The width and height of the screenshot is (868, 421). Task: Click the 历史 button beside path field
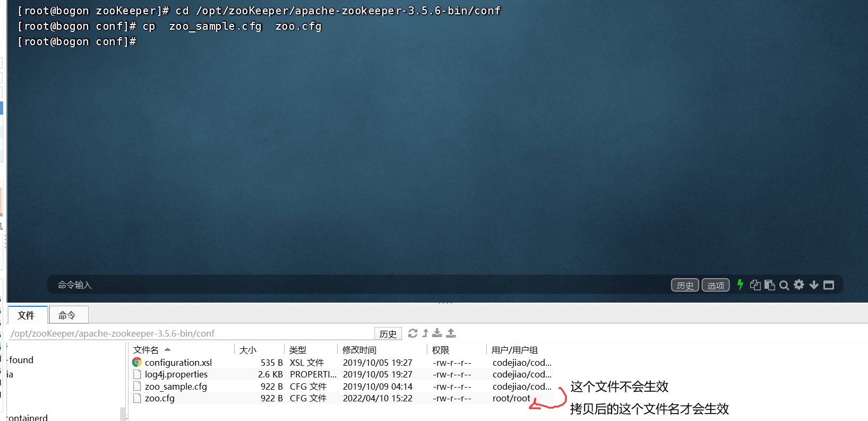pos(388,333)
